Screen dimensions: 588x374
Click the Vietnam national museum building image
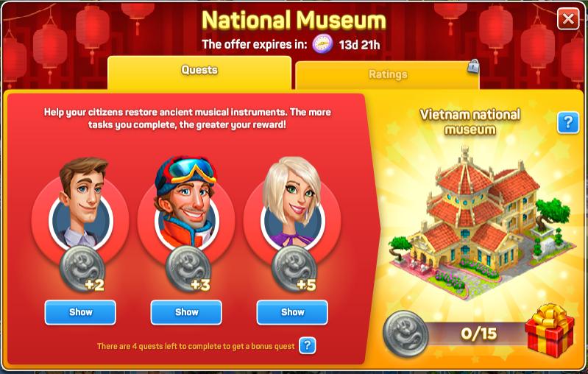pos(482,222)
